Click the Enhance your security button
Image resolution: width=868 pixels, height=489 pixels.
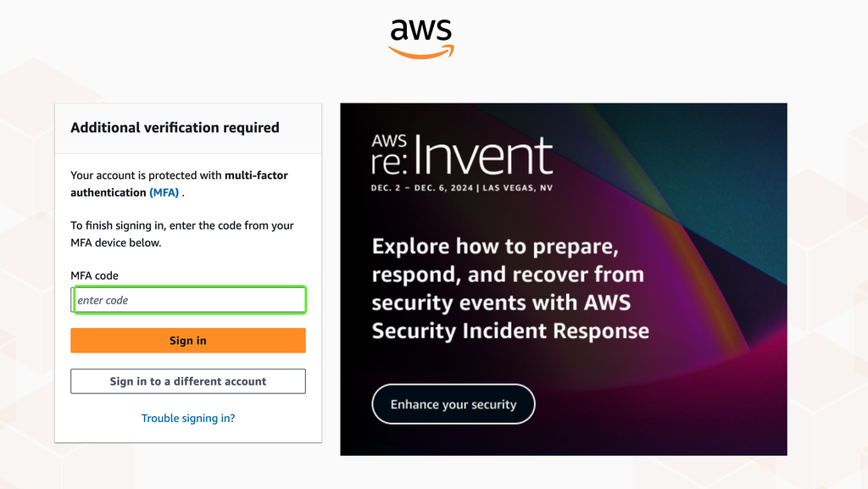point(453,404)
